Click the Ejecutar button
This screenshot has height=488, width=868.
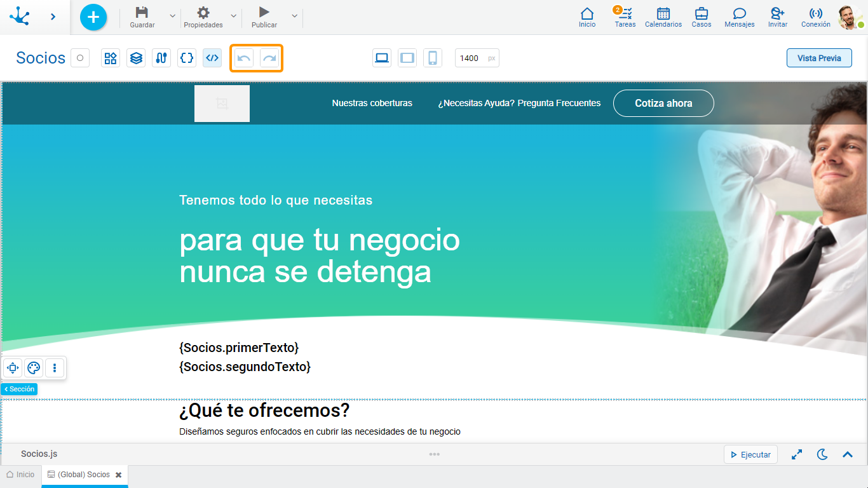coord(750,454)
